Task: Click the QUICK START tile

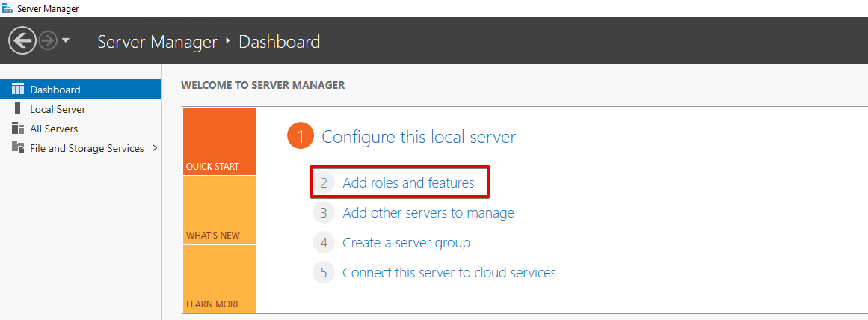Action: point(220,141)
